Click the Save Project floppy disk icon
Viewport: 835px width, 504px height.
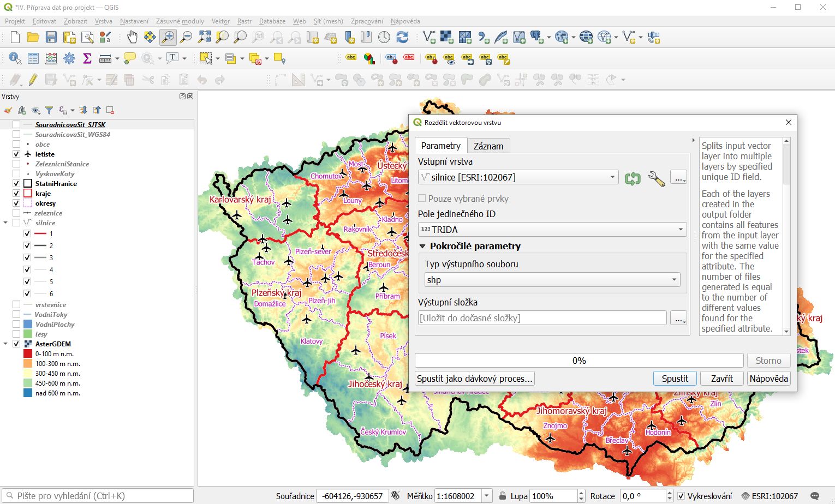click(51, 37)
